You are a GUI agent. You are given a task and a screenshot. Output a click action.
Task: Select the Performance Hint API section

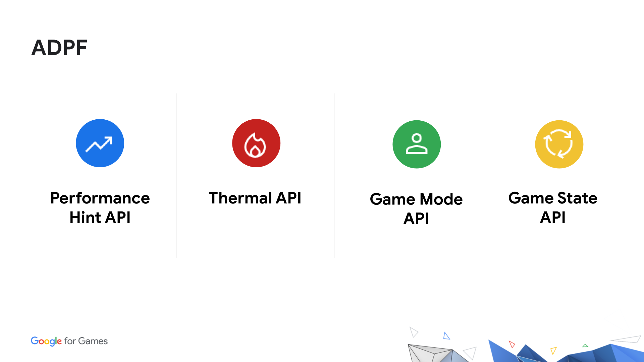[100, 172]
